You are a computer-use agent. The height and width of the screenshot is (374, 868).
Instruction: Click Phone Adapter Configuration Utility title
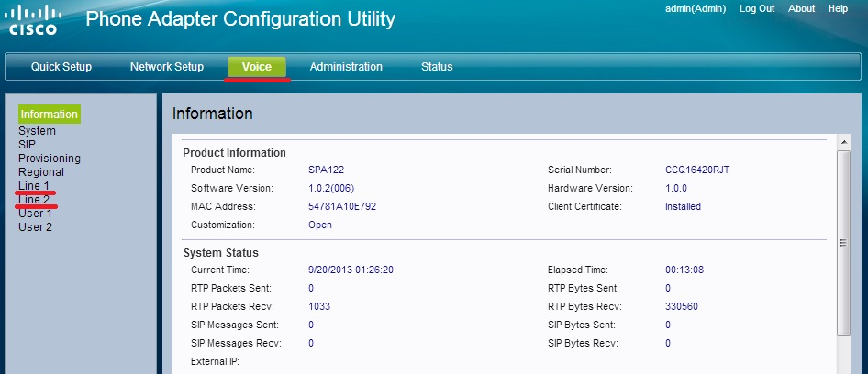point(240,19)
